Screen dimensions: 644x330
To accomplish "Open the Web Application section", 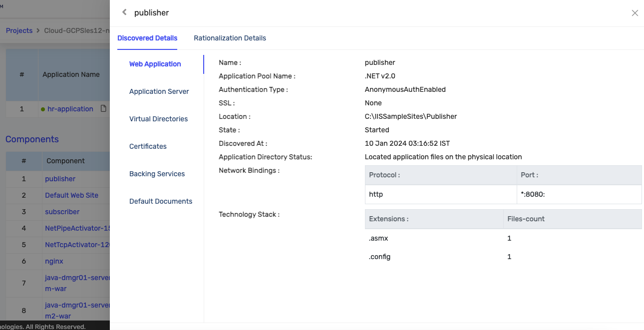I will (155, 64).
